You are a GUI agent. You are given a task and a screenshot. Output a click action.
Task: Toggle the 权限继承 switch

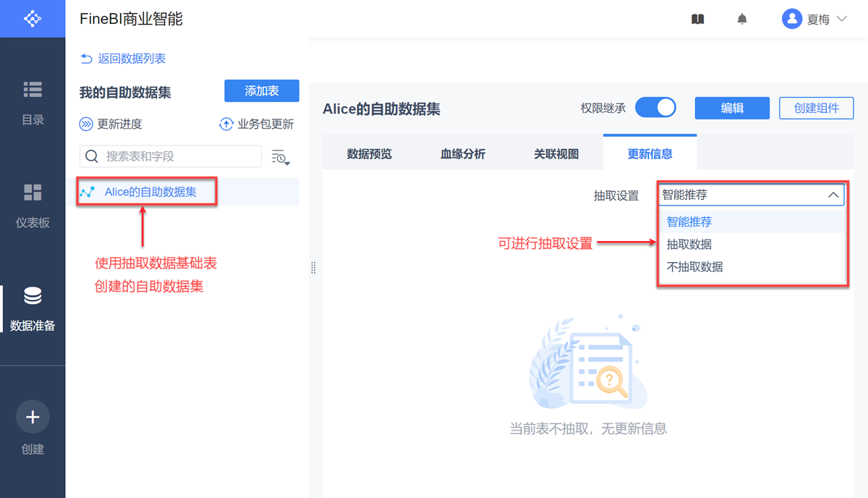(x=655, y=108)
